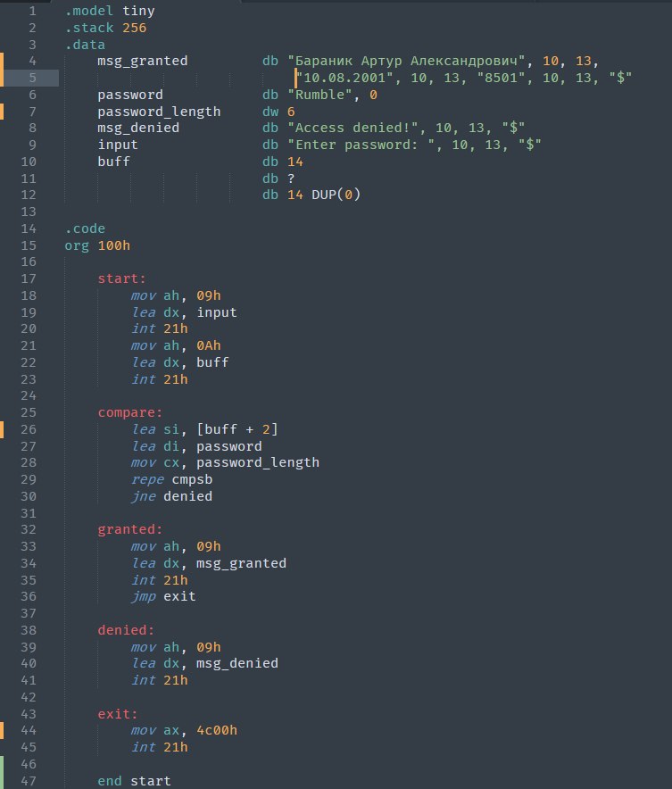Click the 'denied:' label on line 38

coord(126,630)
